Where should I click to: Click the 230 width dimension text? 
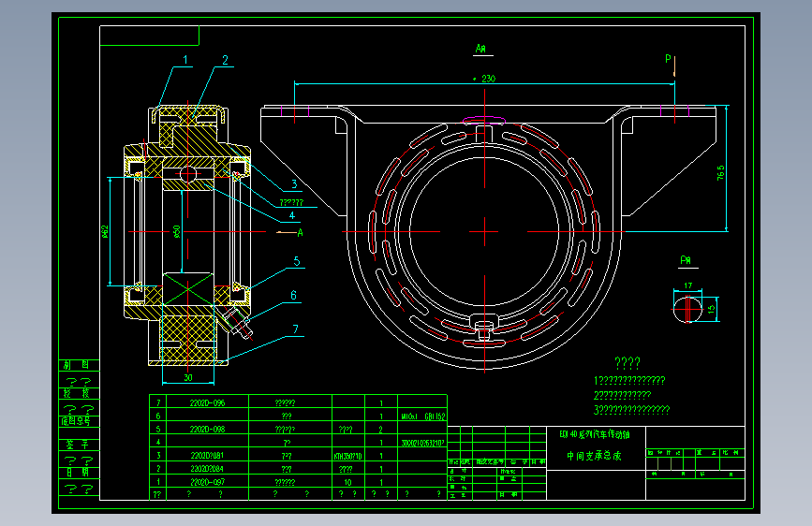click(488, 79)
